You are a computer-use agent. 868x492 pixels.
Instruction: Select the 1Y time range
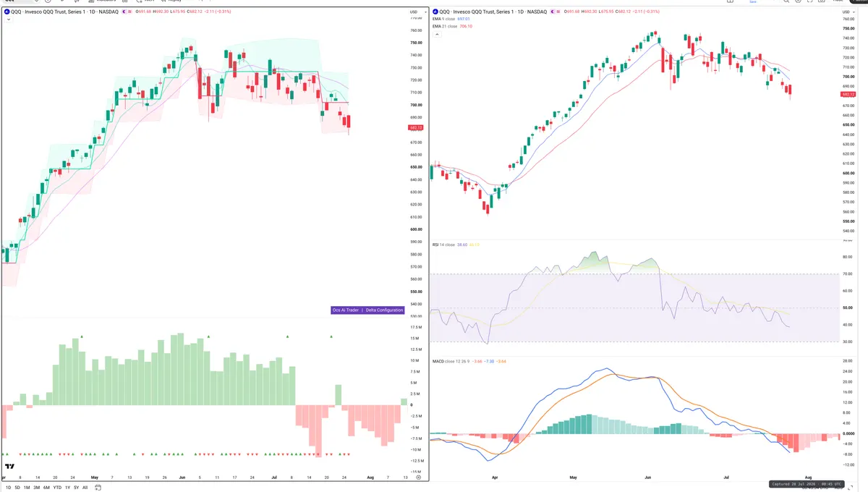67,488
